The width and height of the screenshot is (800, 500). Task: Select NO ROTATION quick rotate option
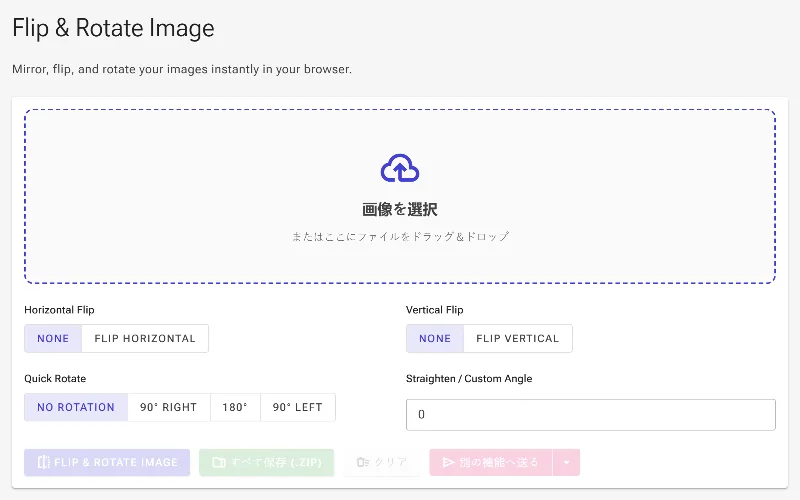click(76, 407)
